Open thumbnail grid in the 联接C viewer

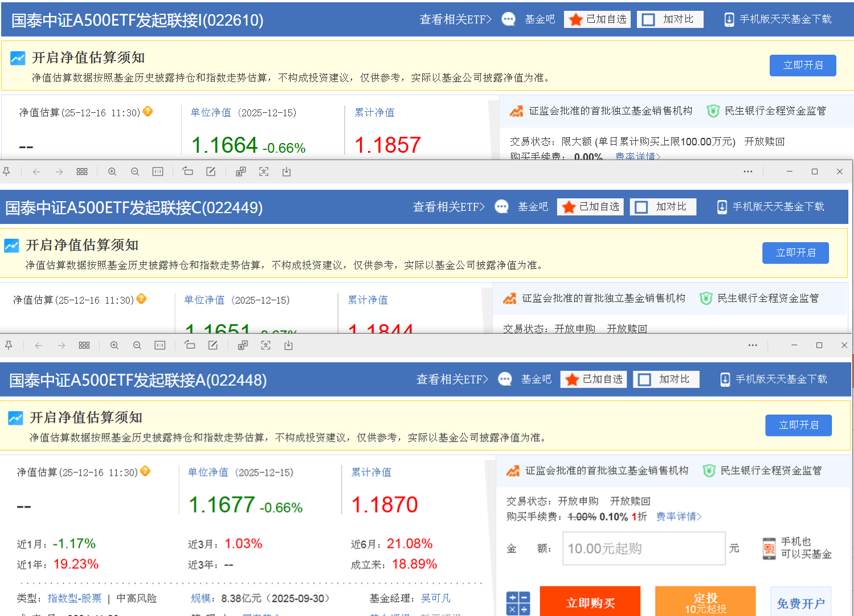(x=82, y=172)
